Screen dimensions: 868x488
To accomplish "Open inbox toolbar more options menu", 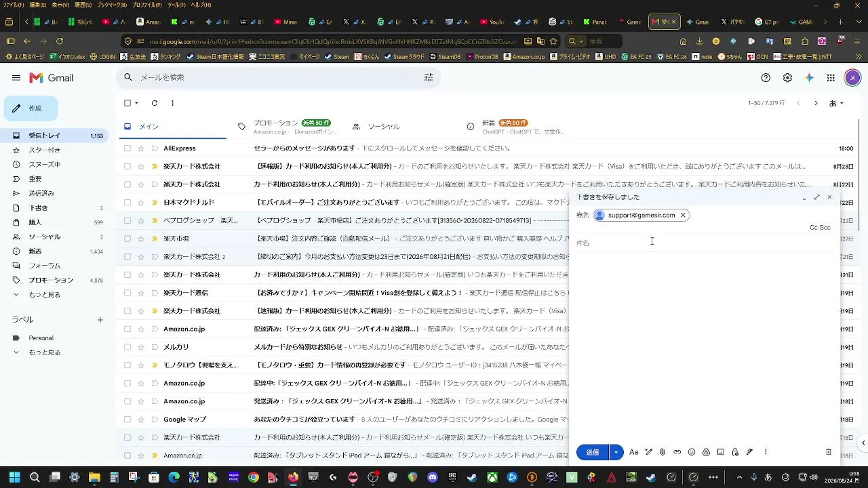I will click(172, 103).
